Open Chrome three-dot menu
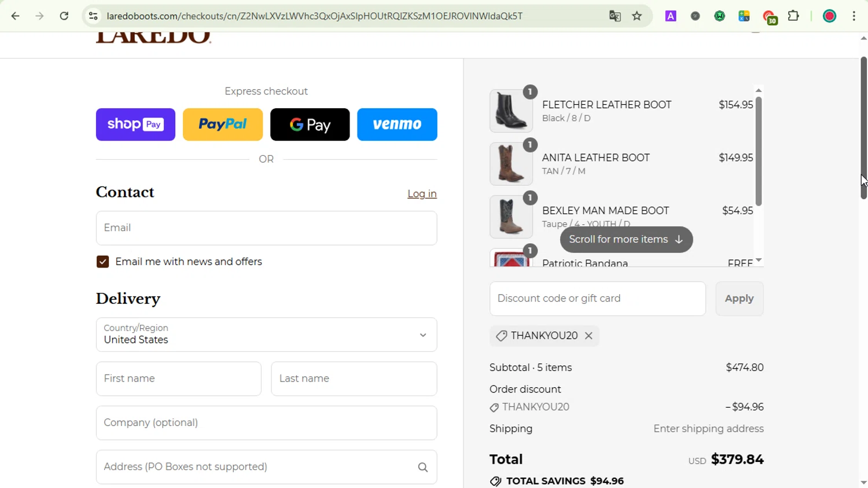868x488 pixels. 854,16
